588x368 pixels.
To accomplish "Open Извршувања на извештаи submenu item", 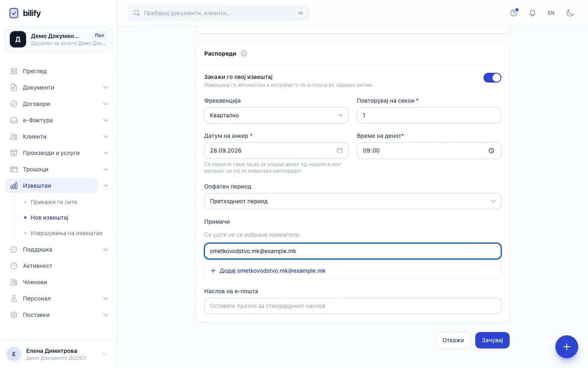I will (67, 233).
